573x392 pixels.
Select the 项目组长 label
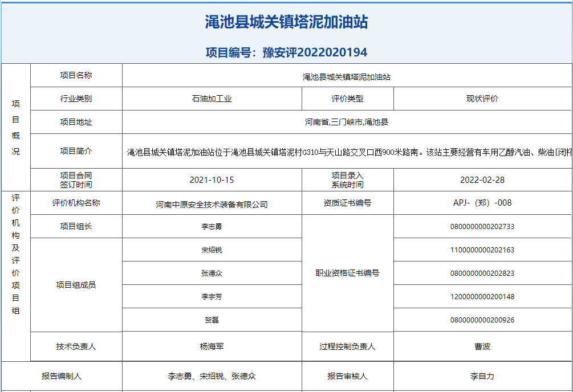point(76,227)
